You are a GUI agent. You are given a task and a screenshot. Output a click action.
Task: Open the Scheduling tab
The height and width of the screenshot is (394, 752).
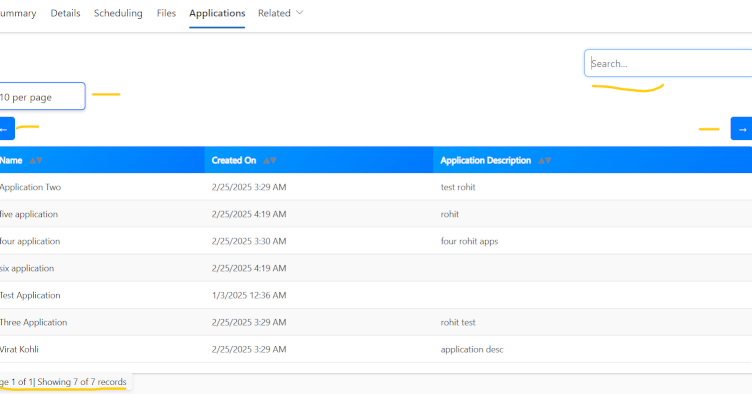[118, 13]
